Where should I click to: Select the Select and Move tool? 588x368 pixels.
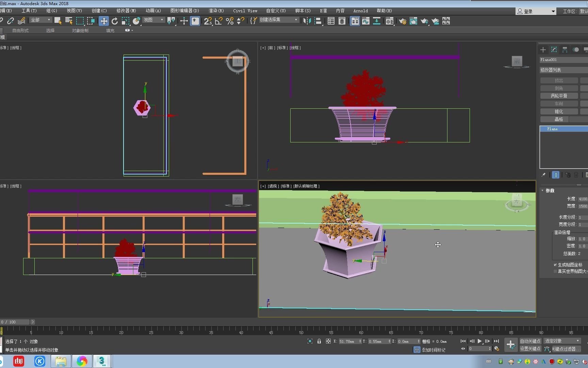pos(104,21)
